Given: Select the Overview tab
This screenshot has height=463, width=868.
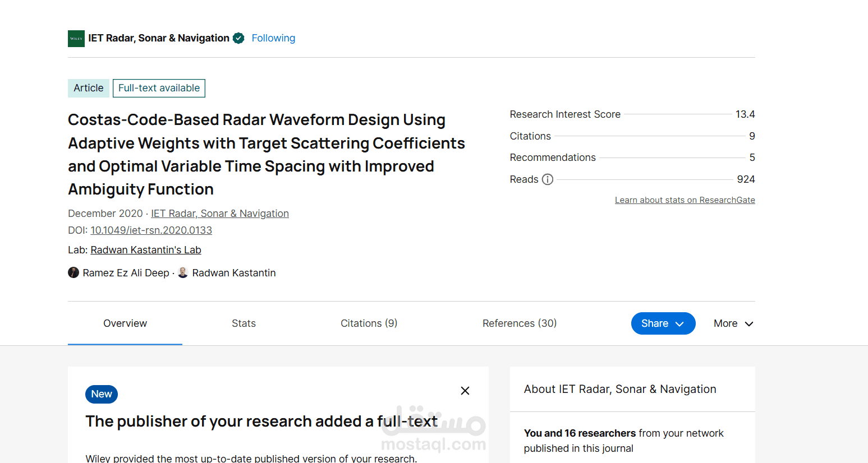Looking at the screenshot, I should [x=125, y=323].
